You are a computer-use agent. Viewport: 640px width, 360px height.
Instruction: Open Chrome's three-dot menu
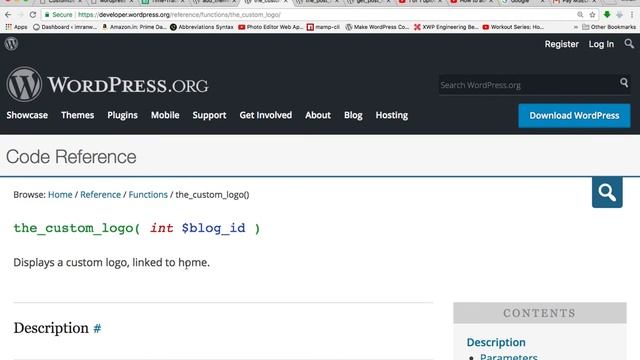(632, 15)
